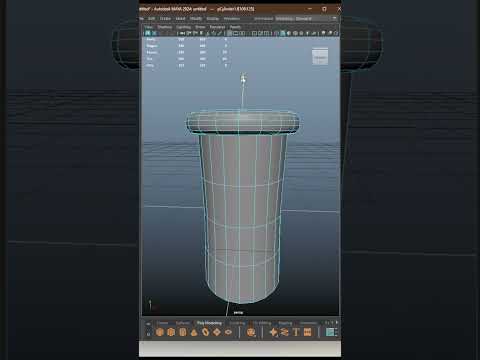Screen dimensions: 480x360
Task: Open the viewport Renderer panel menu
Action: tap(217, 27)
